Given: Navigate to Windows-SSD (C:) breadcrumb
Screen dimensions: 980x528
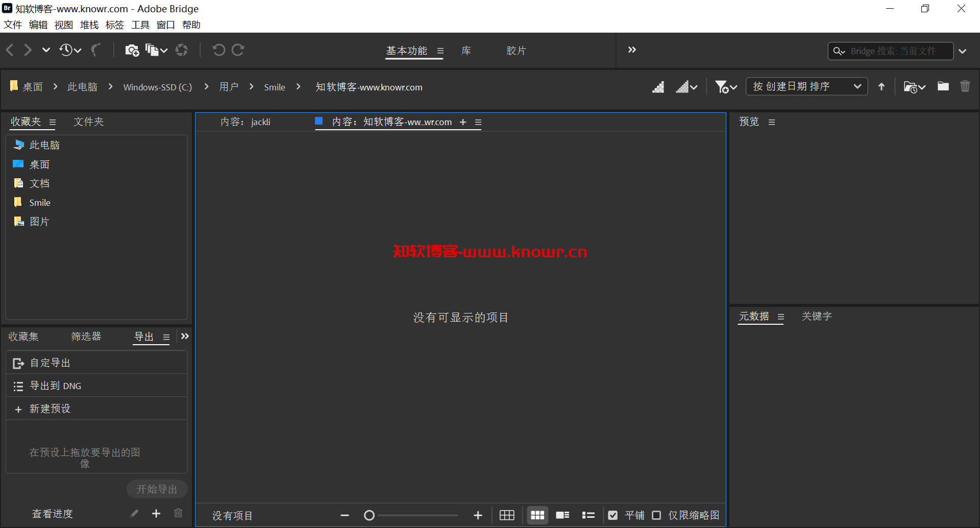Looking at the screenshot, I should coord(158,87).
